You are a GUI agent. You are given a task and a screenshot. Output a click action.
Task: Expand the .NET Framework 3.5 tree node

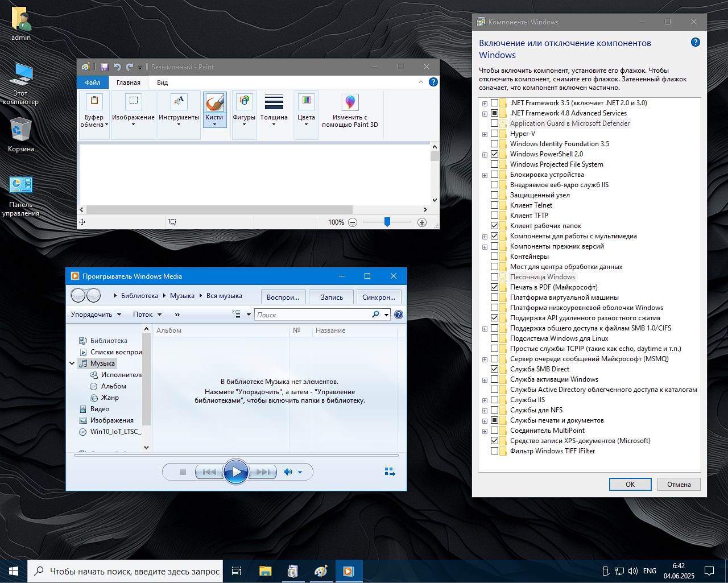[485, 104]
